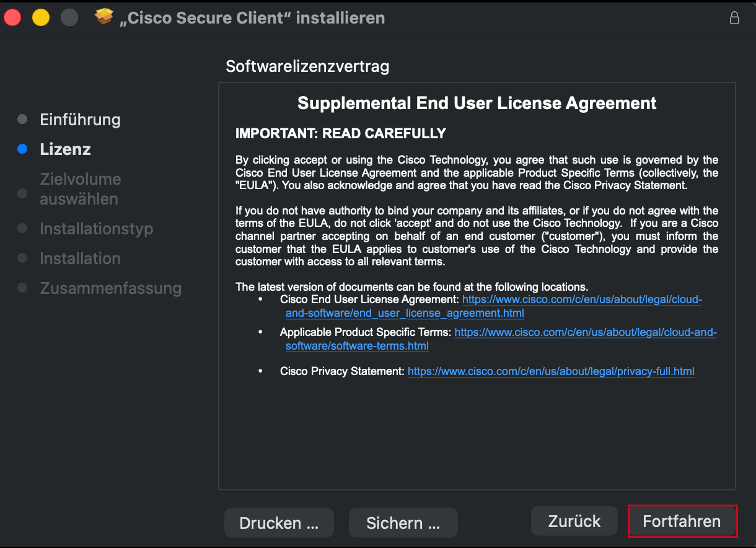Go back with the Zurück button
Screen dimensions: 756x548
pos(574,521)
